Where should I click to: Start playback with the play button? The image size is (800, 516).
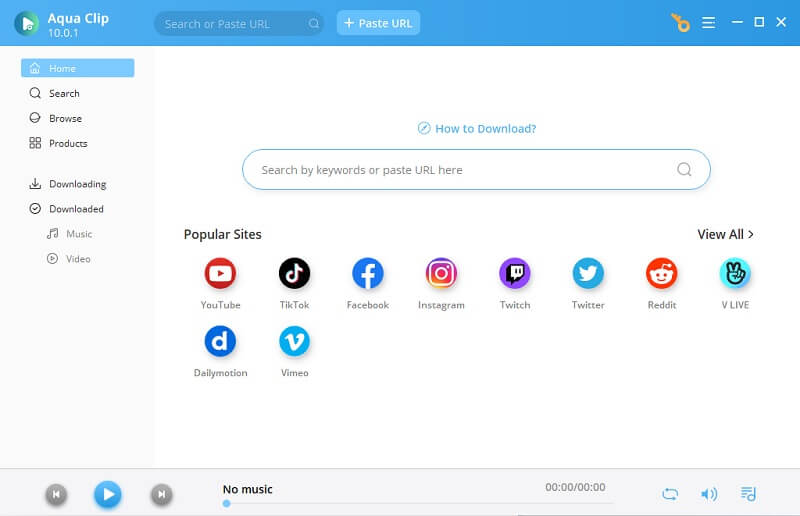point(108,494)
